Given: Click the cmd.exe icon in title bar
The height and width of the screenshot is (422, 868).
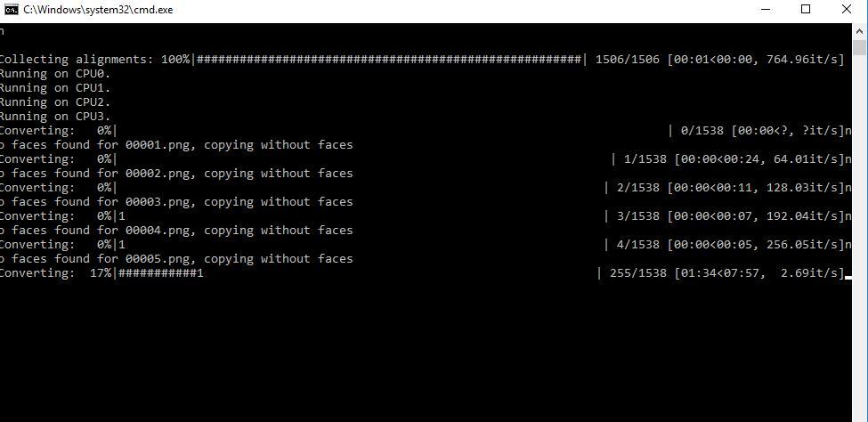Looking at the screenshot, I should pos(11,10).
